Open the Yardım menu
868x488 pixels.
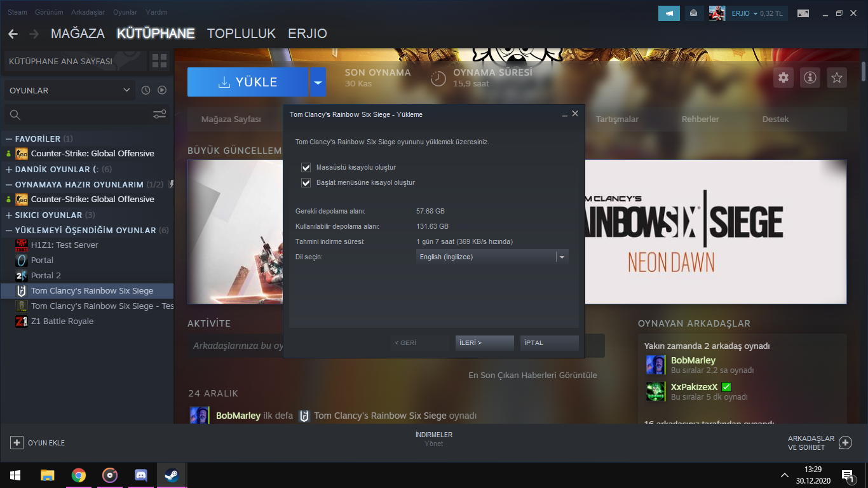[x=156, y=12]
